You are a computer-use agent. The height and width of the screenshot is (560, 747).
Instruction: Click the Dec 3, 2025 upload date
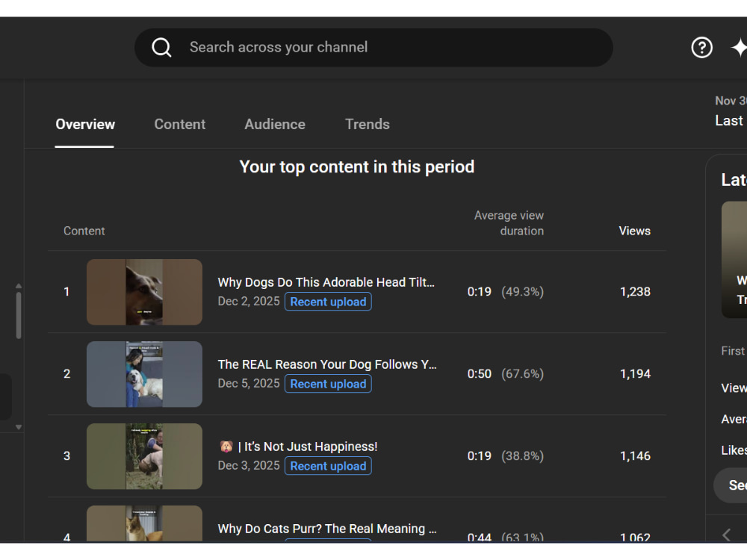(x=249, y=466)
